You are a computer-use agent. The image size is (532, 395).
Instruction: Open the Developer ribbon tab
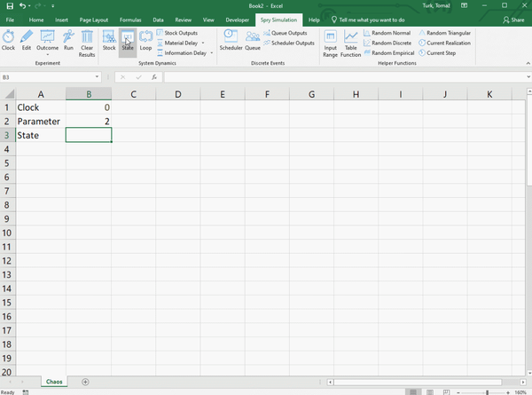[237, 19]
